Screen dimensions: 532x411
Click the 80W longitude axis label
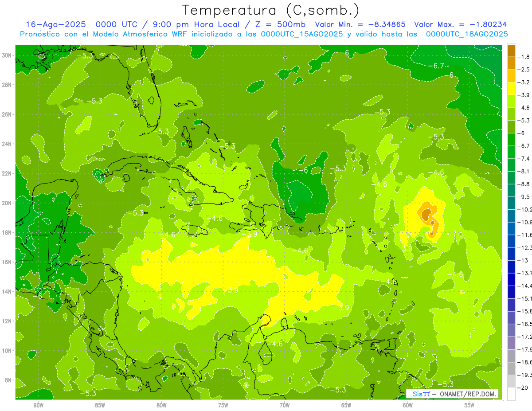click(161, 405)
